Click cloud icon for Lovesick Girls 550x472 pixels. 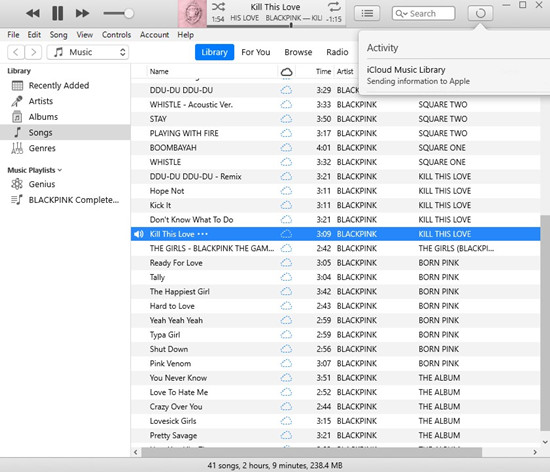pyautogui.click(x=286, y=421)
